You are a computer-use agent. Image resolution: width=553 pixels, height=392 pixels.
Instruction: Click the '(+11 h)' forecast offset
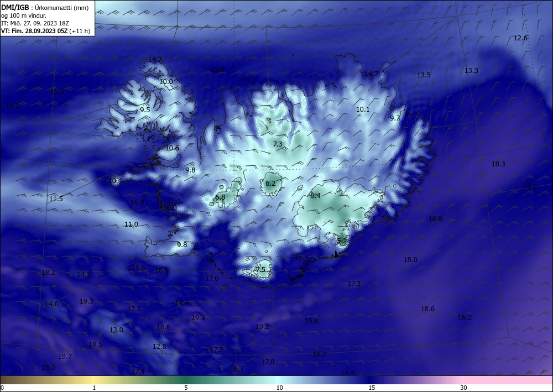(80, 31)
